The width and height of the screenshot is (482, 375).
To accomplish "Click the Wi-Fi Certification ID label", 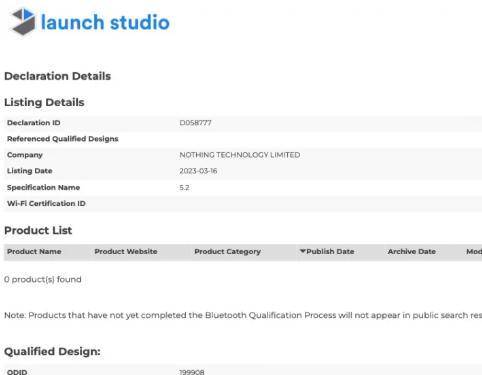I will [46, 203].
